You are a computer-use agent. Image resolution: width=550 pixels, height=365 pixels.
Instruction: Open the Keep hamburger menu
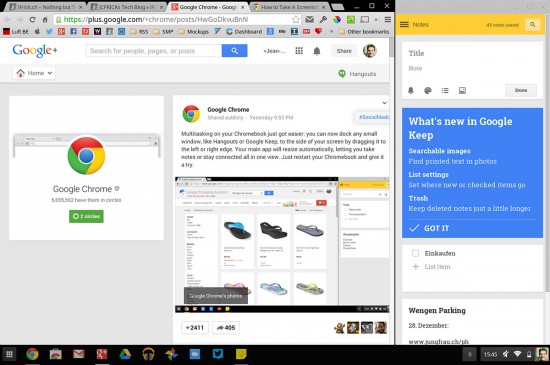404,25
